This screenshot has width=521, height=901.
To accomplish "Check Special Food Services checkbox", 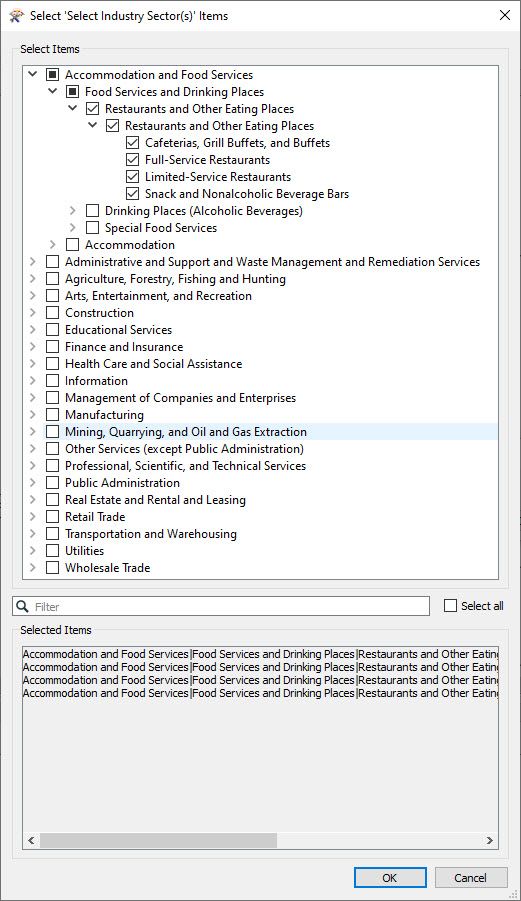I will tap(92, 228).
